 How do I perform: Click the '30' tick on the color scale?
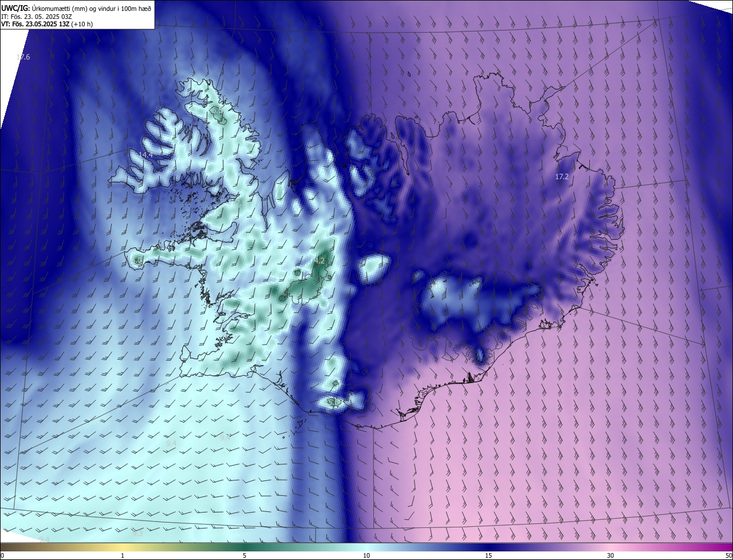point(610,555)
